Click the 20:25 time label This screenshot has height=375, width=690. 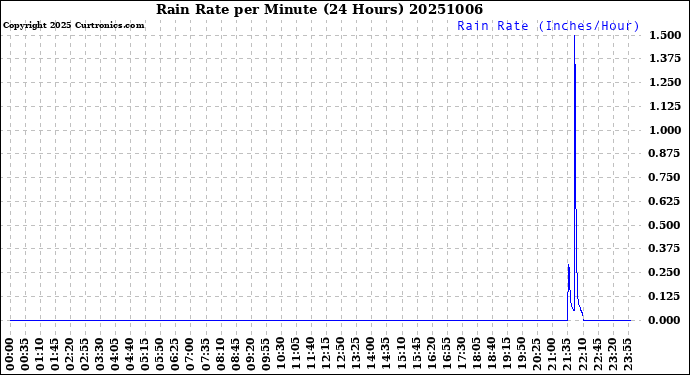point(537,355)
